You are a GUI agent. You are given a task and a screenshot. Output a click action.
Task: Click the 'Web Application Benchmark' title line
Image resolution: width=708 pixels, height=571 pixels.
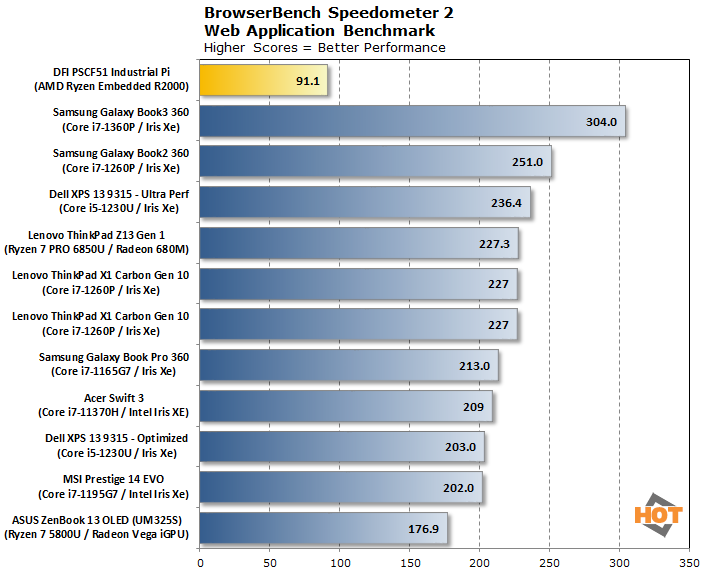click(x=319, y=31)
